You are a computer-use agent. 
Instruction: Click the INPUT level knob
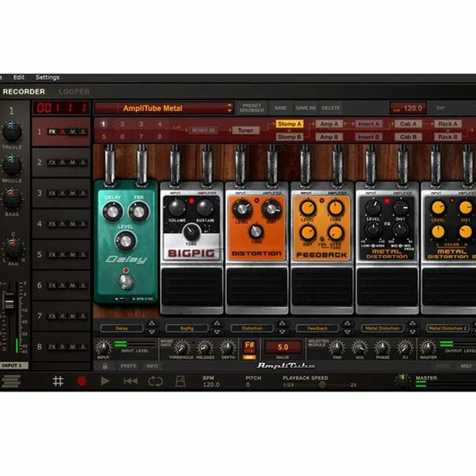(x=104, y=347)
